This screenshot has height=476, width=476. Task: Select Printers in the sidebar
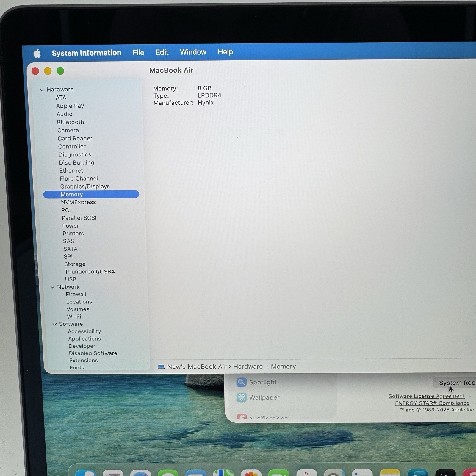point(73,234)
